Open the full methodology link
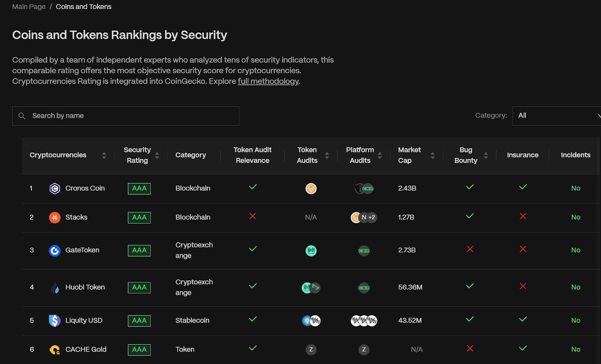 268,81
